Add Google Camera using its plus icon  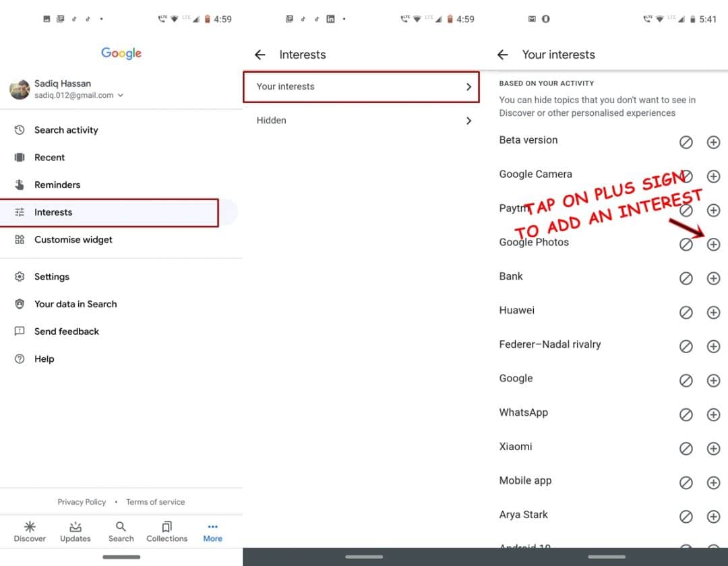(x=713, y=177)
